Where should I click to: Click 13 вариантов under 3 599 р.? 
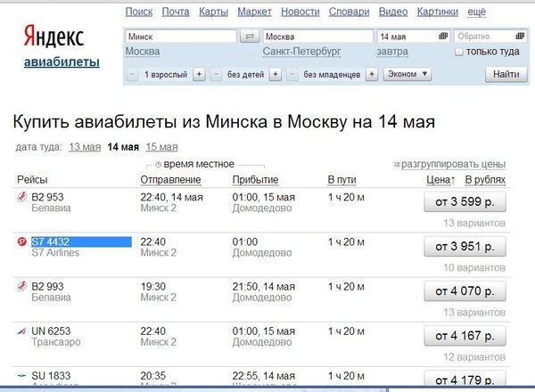pos(474,223)
